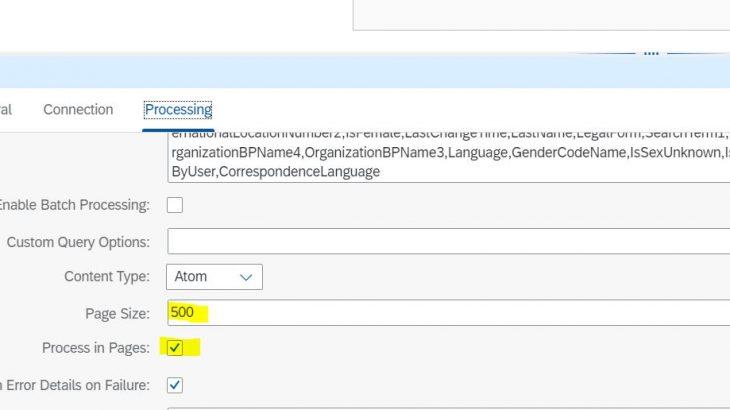The width and height of the screenshot is (730, 410).
Task: Switch to the Connection tab
Action: tap(78, 110)
